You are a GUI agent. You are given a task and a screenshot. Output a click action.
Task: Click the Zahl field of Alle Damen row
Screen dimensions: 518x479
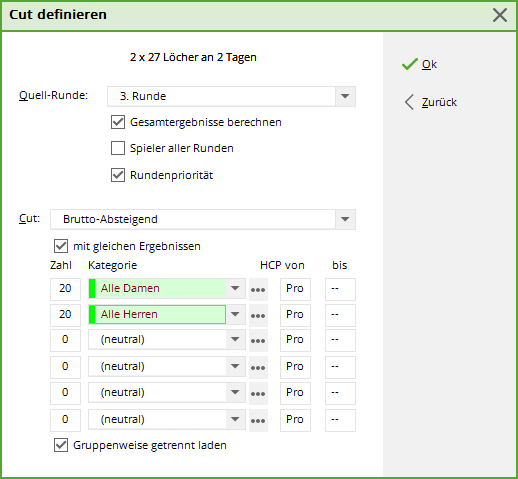click(x=65, y=289)
